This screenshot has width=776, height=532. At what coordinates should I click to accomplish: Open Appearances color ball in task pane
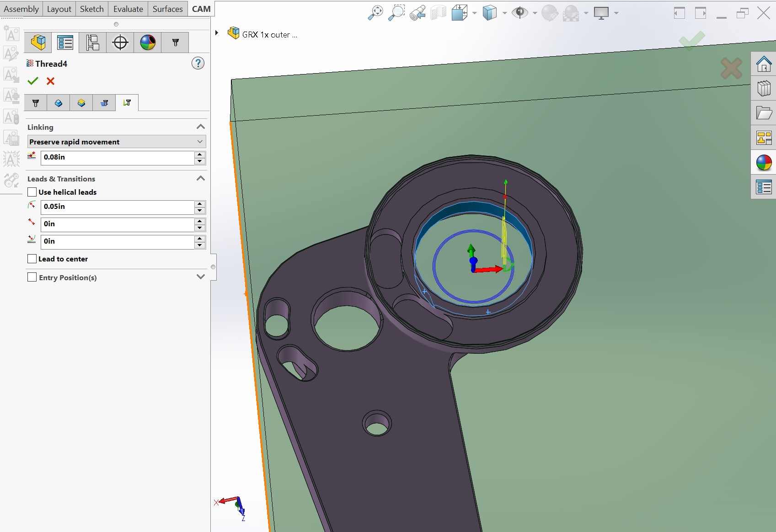pos(764,163)
